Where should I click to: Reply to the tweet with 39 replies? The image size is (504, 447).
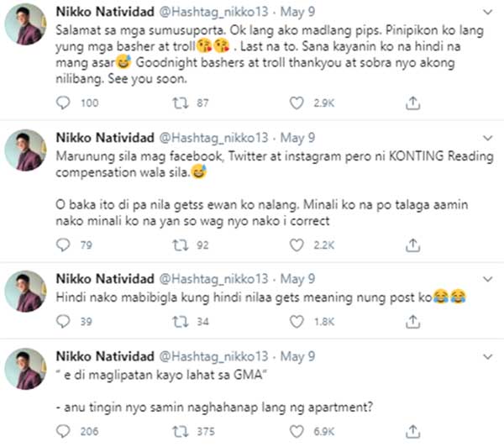[x=62, y=320]
